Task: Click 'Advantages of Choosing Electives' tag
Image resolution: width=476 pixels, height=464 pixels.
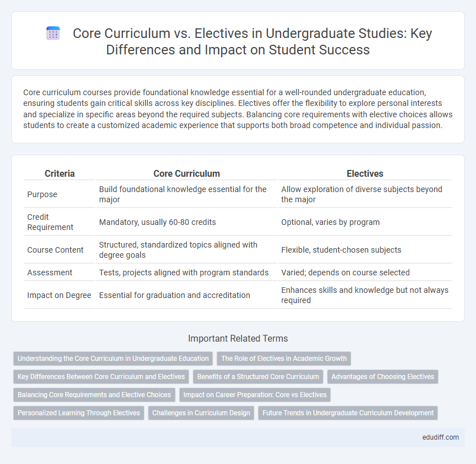Action: tap(382, 377)
